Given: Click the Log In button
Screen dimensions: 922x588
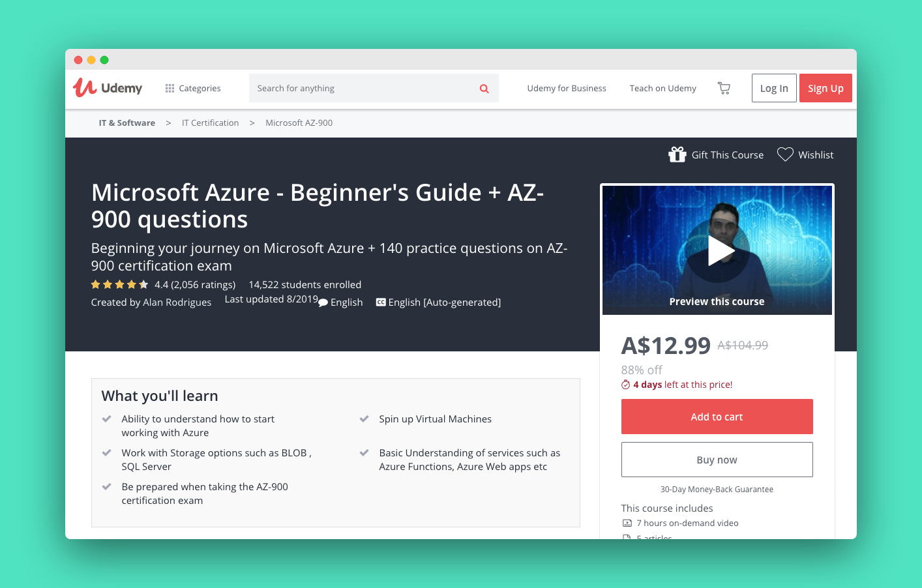Looking at the screenshot, I should click(x=774, y=88).
